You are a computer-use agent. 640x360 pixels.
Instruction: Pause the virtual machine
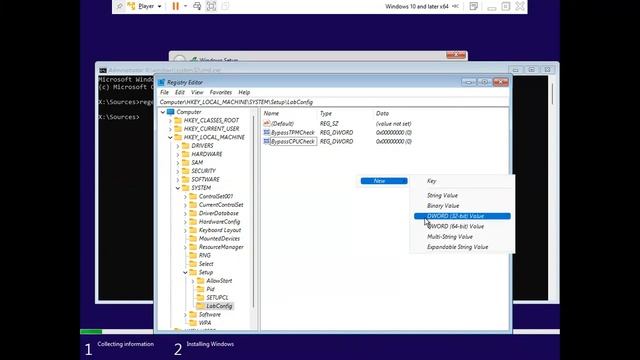(x=176, y=6)
